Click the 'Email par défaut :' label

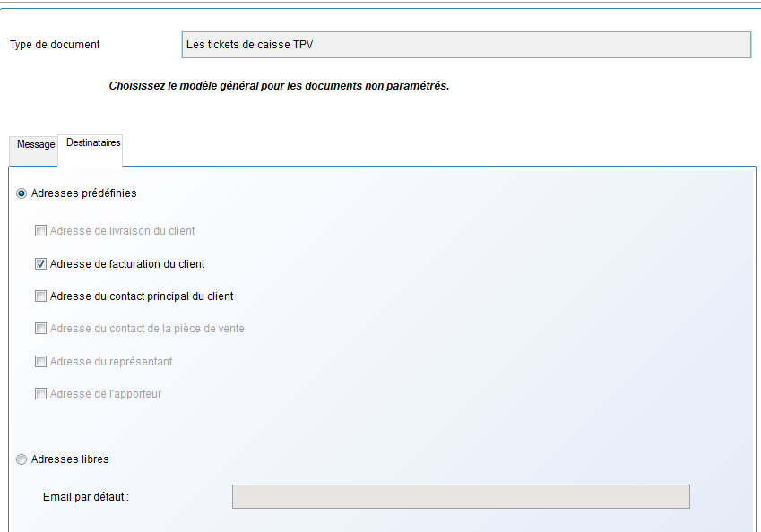click(x=86, y=497)
